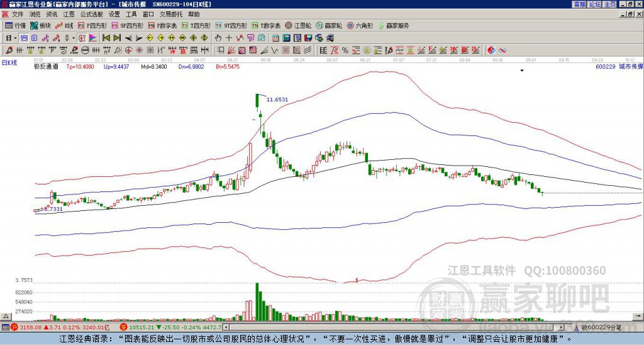
Task: Open the T四方形 tool
Action: coord(196,25)
